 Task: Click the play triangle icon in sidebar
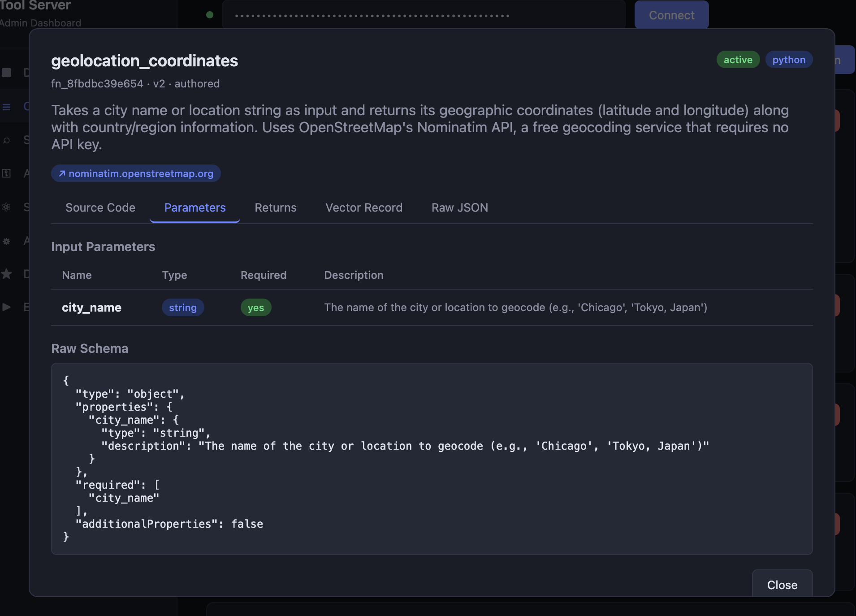pyautogui.click(x=6, y=307)
